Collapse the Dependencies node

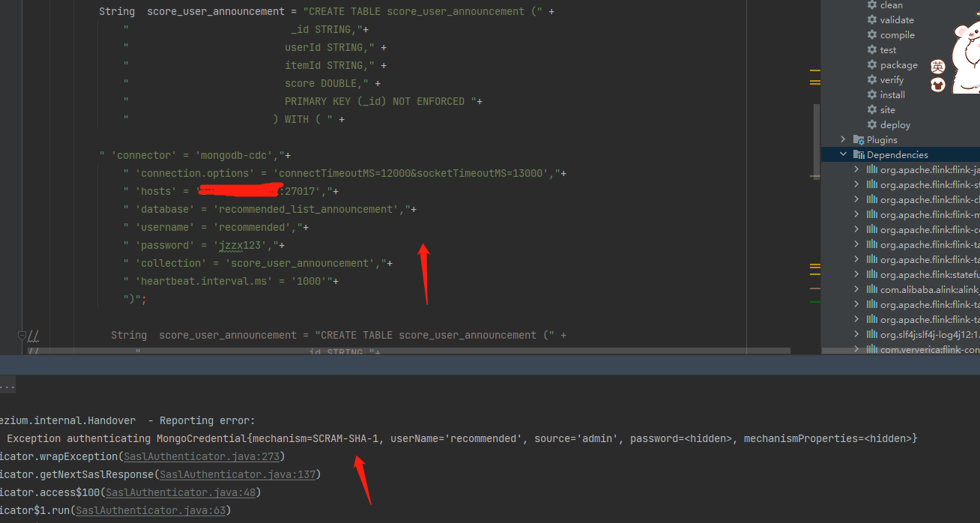coord(844,154)
